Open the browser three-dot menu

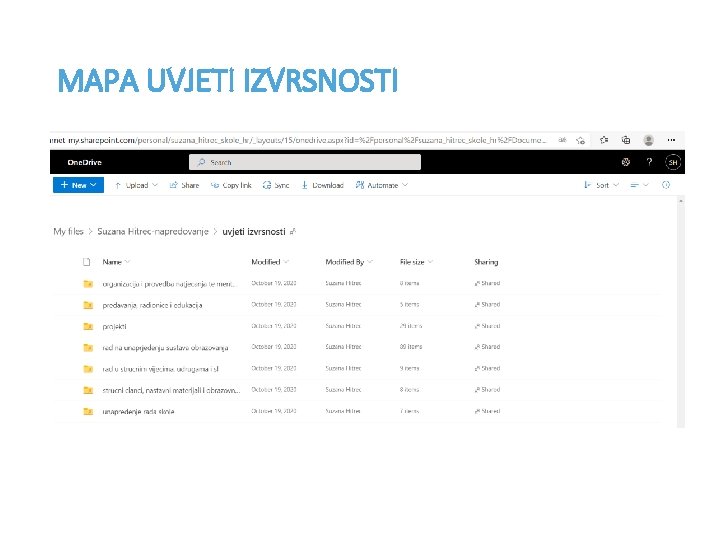coord(671,140)
